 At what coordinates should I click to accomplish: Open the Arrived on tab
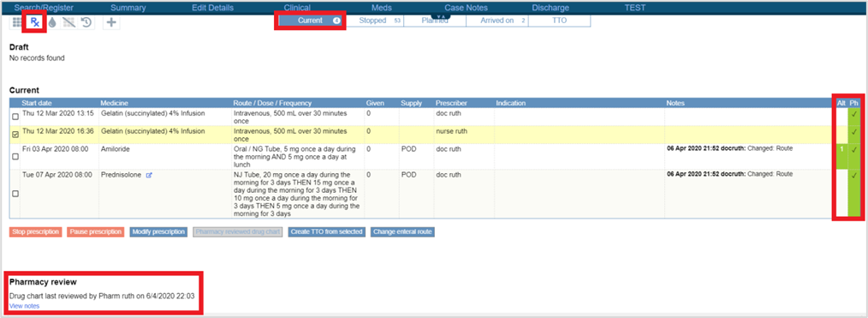coord(497,21)
